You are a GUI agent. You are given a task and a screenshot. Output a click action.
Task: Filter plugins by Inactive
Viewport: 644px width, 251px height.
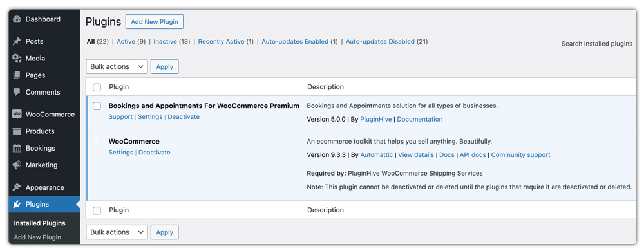[x=165, y=42]
